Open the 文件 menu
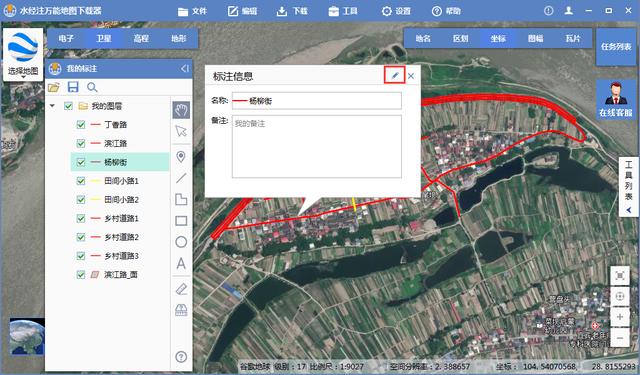This screenshot has width=640, height=375. [x=192, y=11]
